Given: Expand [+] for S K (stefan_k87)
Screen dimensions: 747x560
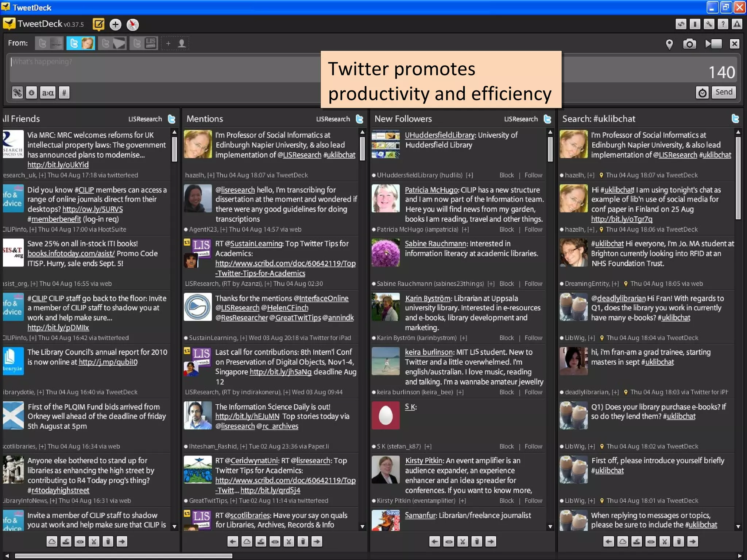Looking at the screenshot, I should click(x=428, y=446).
